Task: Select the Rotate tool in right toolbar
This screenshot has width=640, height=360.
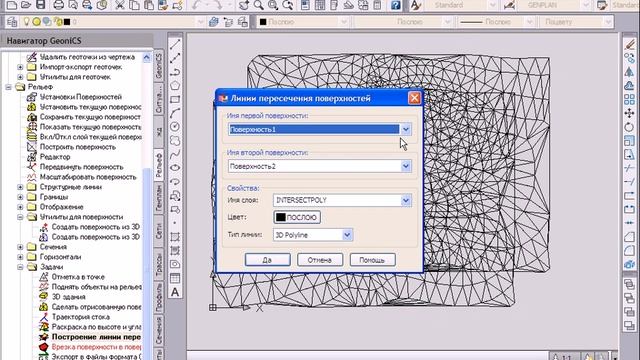Action: (x=629, y=127)
